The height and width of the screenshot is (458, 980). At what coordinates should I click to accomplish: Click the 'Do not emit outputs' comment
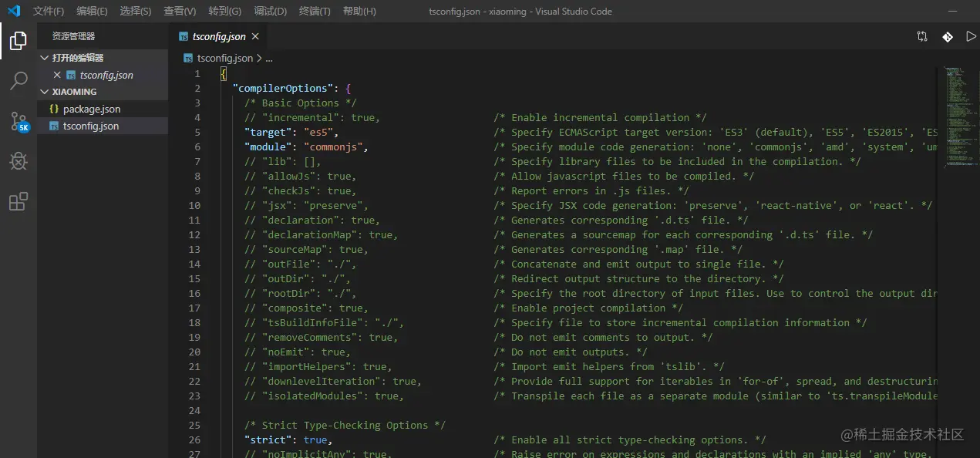click(571, 352)
